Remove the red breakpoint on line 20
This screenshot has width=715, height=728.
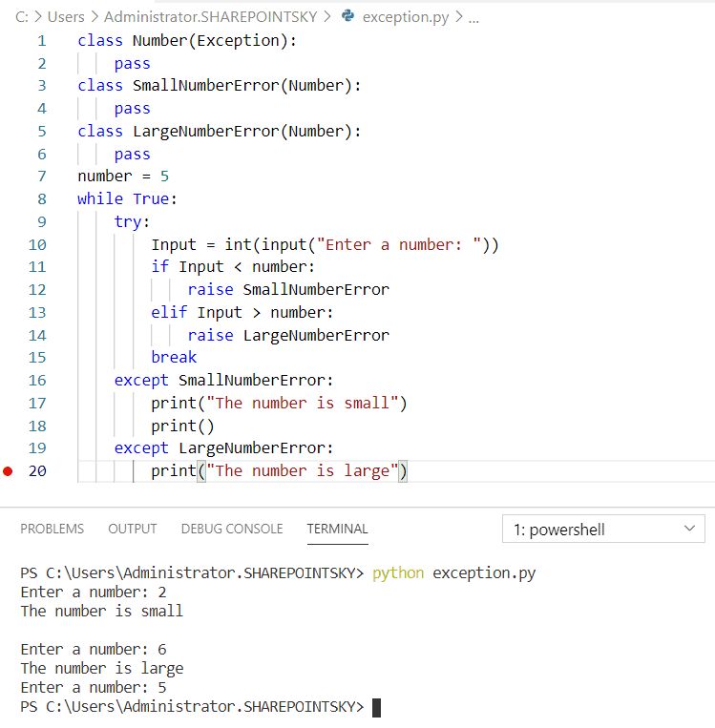coord(8,471)
